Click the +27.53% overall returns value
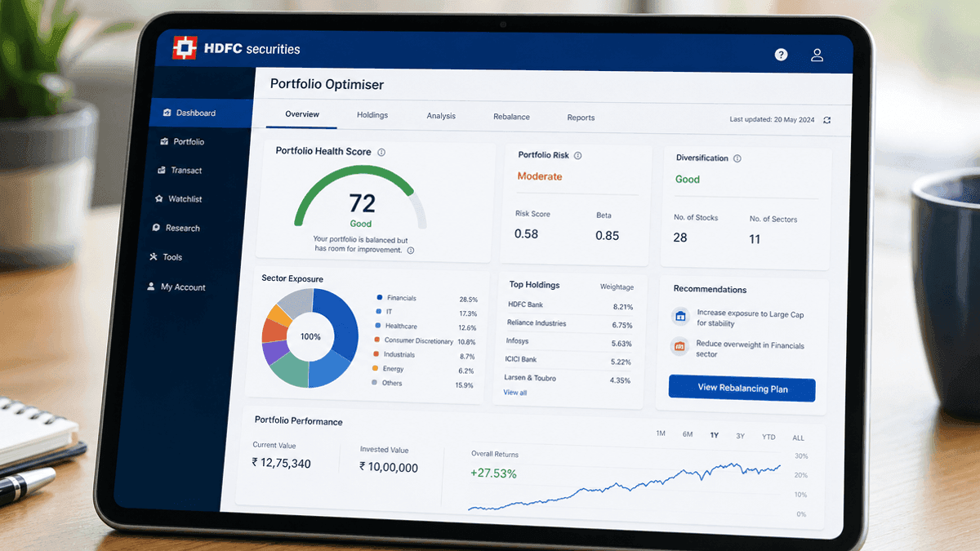The image size is (980, 551). 493,473
